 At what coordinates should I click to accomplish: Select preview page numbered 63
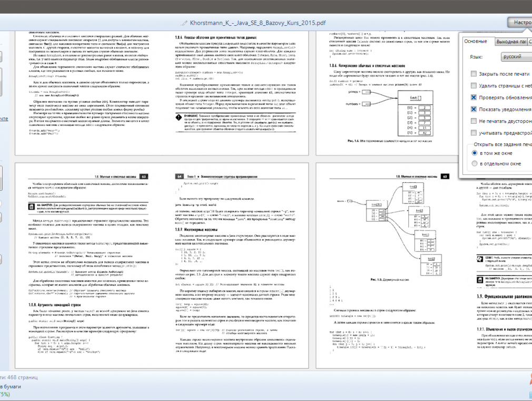88,265
